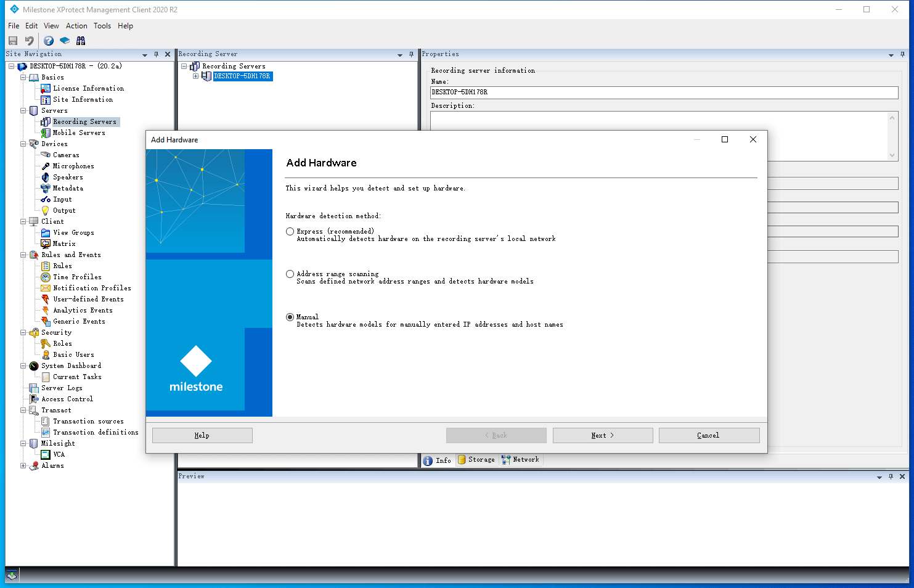
Task: Expand the Alarms tree node
Action: (23, 466)
